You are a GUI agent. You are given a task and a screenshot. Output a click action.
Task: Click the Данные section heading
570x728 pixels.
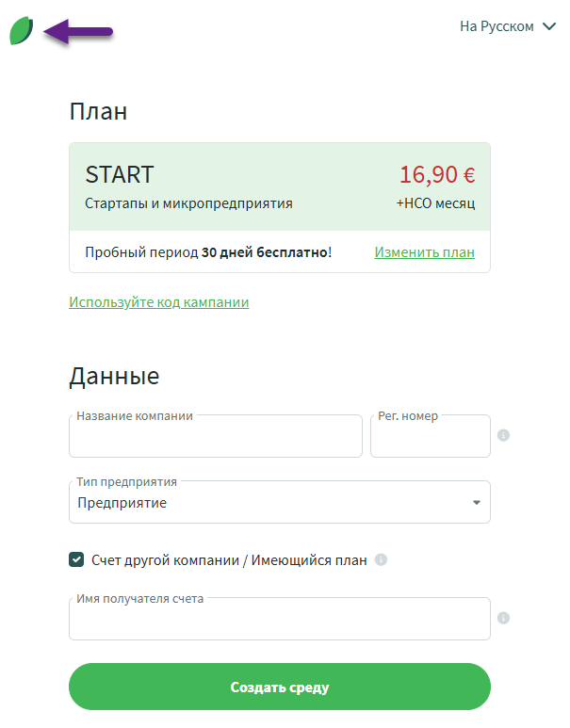(114, 377)
